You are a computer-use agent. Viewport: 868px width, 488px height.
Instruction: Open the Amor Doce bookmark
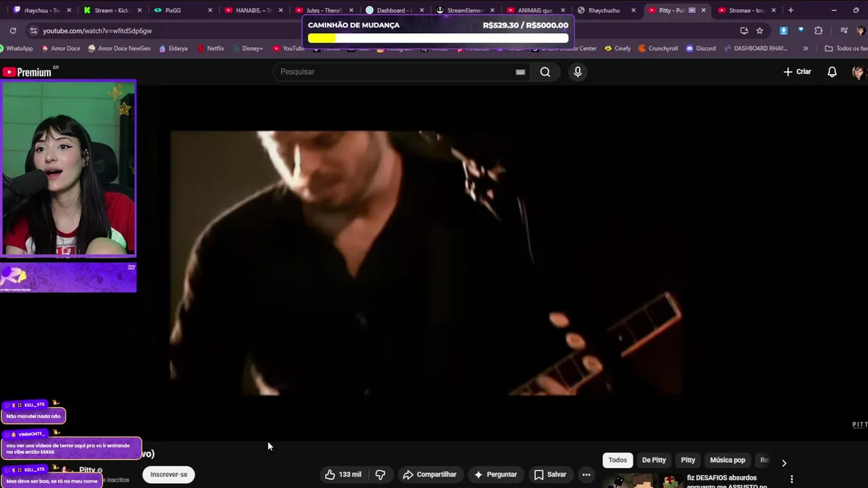point(61,48)
